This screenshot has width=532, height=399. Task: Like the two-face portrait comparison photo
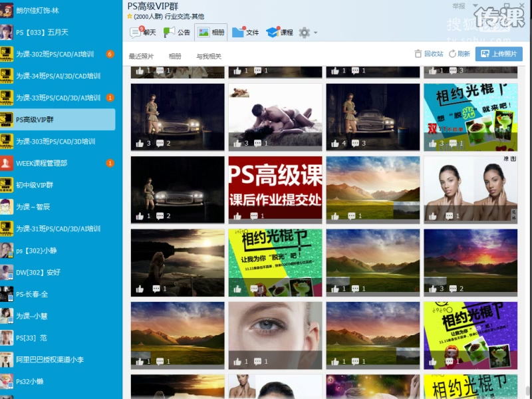click(x=433, y=216)
